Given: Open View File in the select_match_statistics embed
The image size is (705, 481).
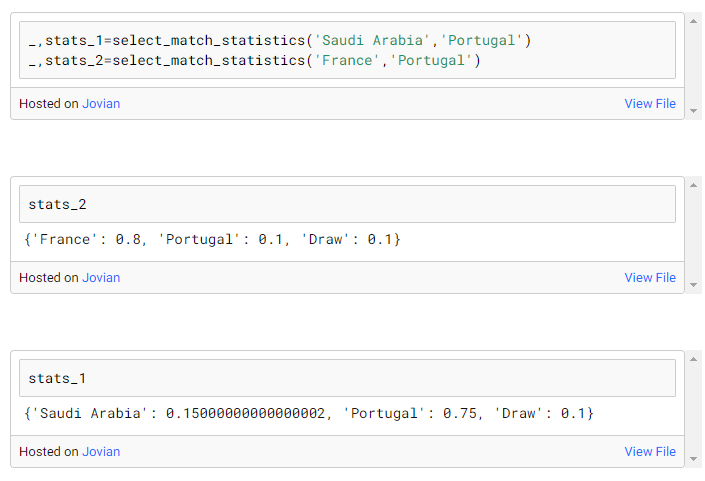Looking at the screenshot, I should pos(650,104).
